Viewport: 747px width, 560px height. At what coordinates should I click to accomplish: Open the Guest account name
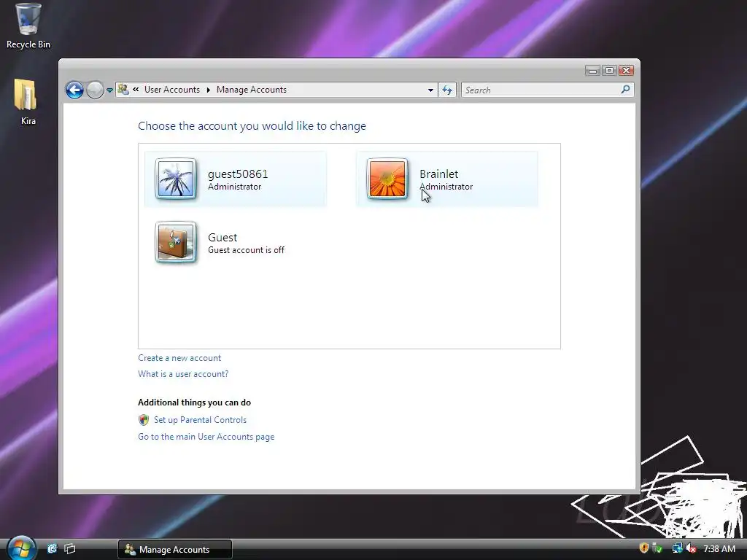click(x=222, y=237)
